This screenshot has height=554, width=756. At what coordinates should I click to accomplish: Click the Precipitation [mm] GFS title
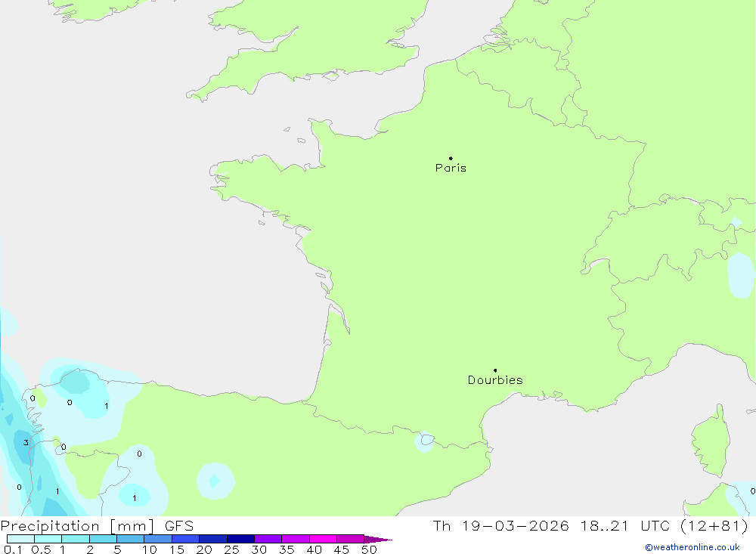[97, 525]
